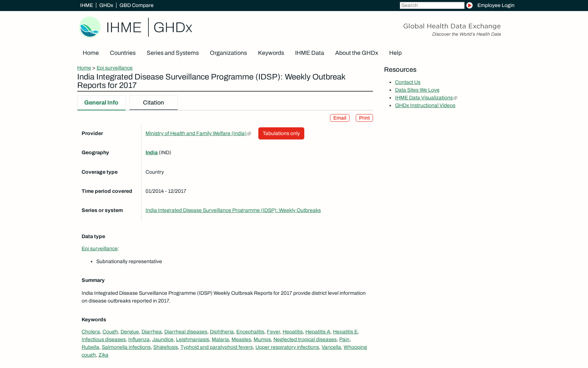The image size is (588, 368).
Task: Click the Tabulations only button
Action: (281, 133)
